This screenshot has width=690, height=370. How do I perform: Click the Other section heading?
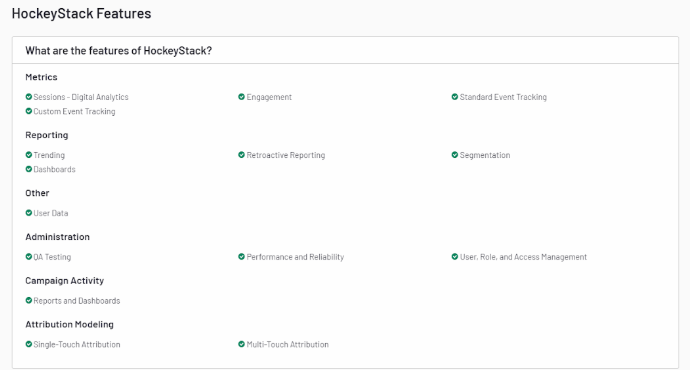[x=37, y=193]
